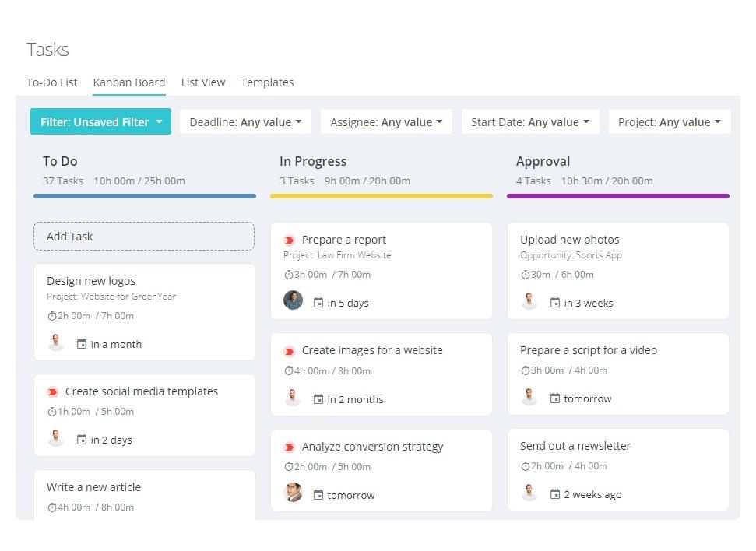This screenshot has width=756, height=551.
Task: Open the Write a new article task
Action: coord(93,487)
